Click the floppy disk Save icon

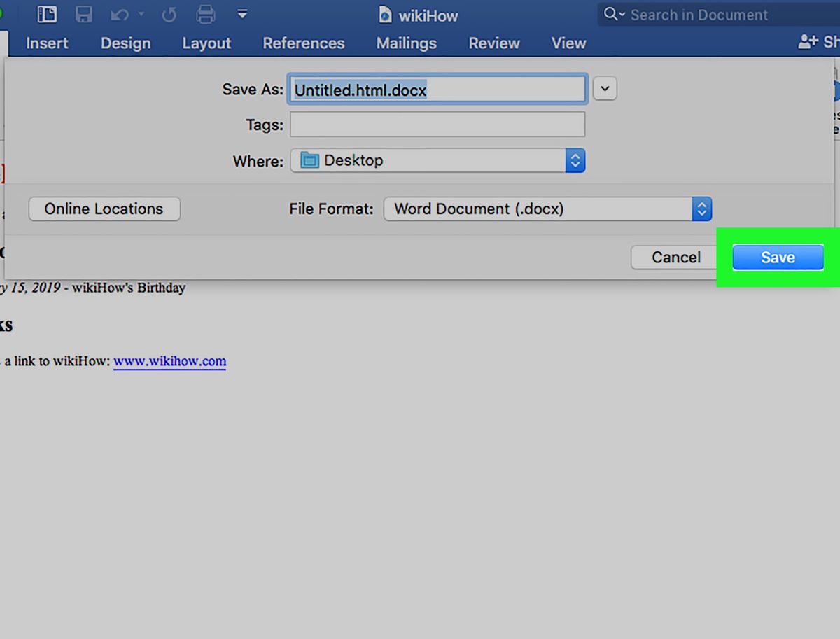pos(84,14)
